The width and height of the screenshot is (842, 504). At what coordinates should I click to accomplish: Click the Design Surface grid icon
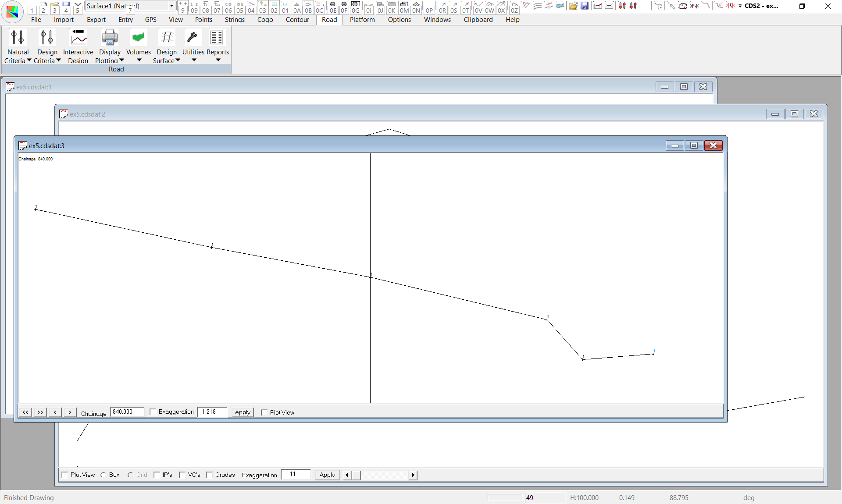(x=167, y=38)
